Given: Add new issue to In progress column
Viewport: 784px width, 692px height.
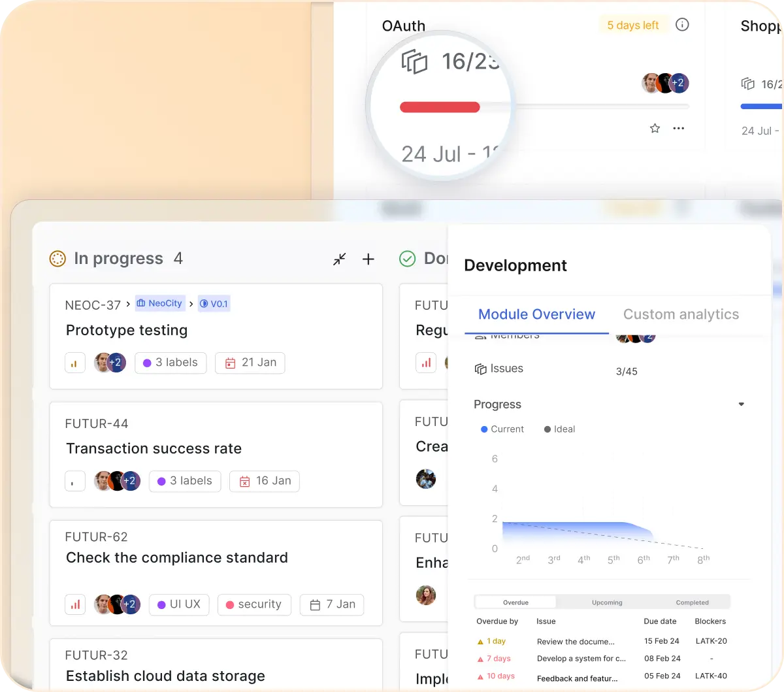Looking at the screenshot, I should point(368,259).
